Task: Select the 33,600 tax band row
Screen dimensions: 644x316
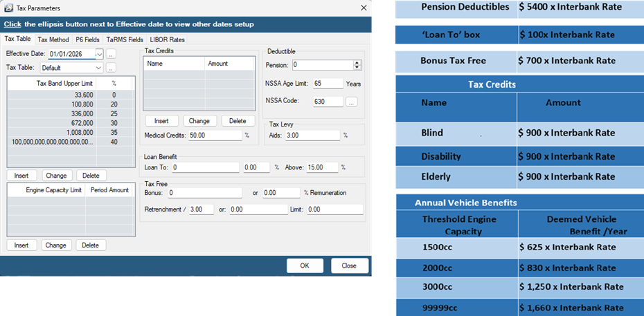Action: click(x=70, y=95)
